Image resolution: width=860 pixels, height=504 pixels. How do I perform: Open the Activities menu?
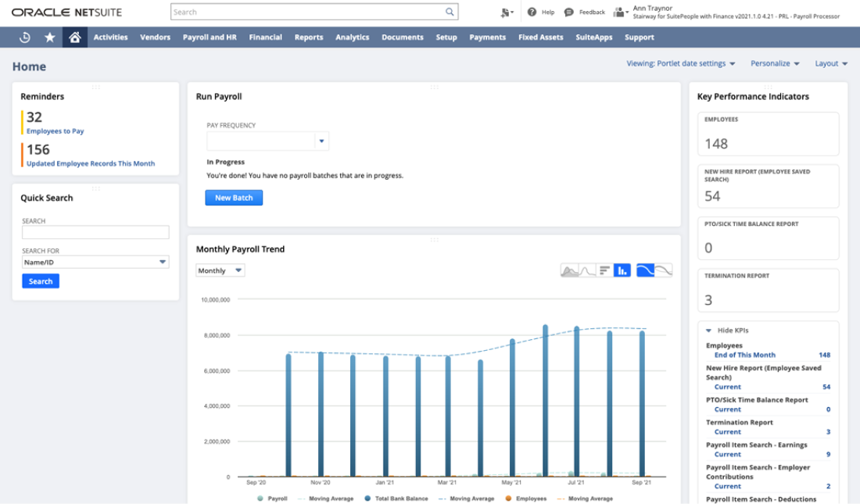(110, 38)
